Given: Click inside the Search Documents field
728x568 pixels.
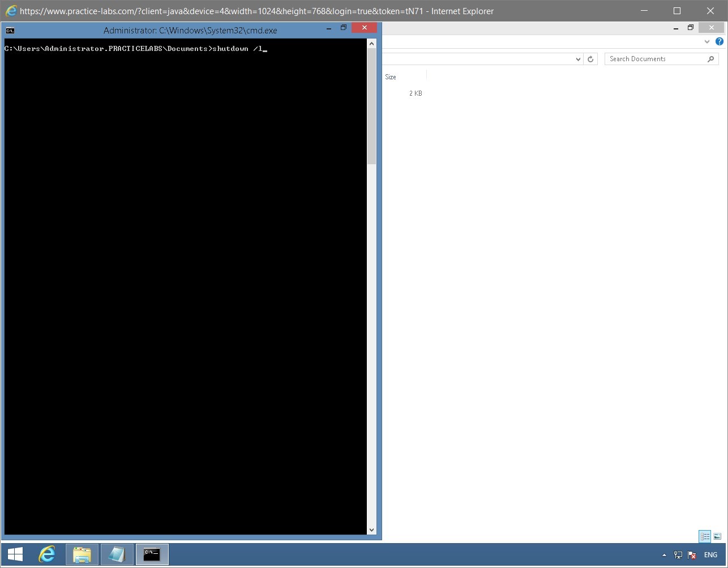Looking at the screenshot, I should pos(651,58).
